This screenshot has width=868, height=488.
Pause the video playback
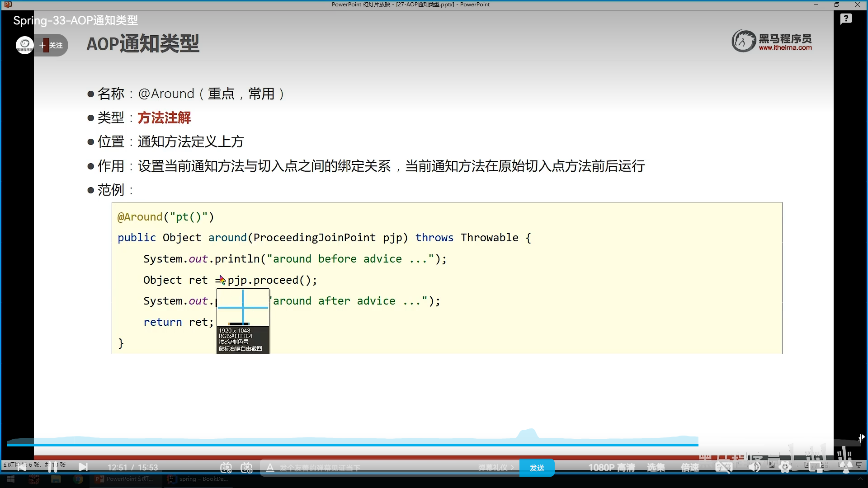(x=52, y=468)
